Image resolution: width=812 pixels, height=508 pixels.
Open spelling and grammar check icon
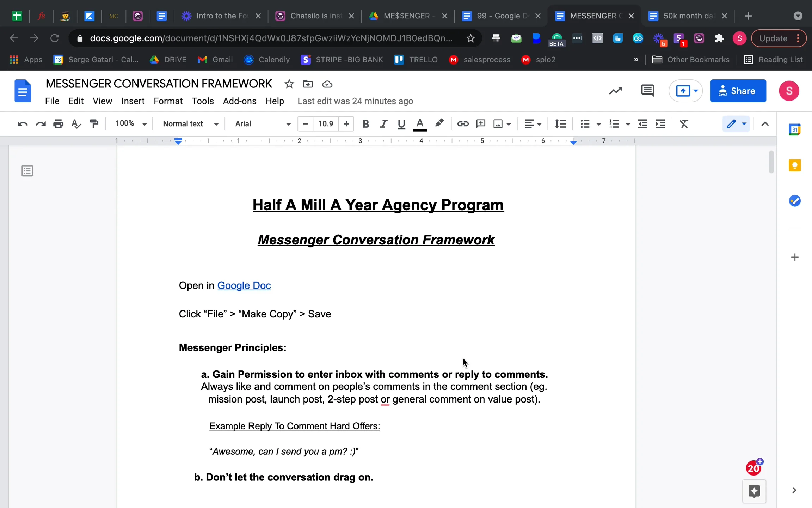(x=76, y=124)
